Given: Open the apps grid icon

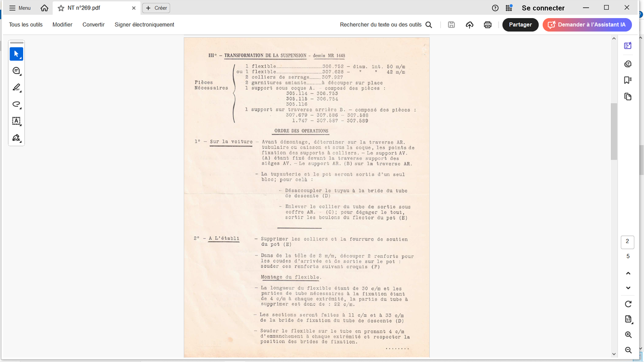Looking at the screenshot, I should tap(509, 8).
